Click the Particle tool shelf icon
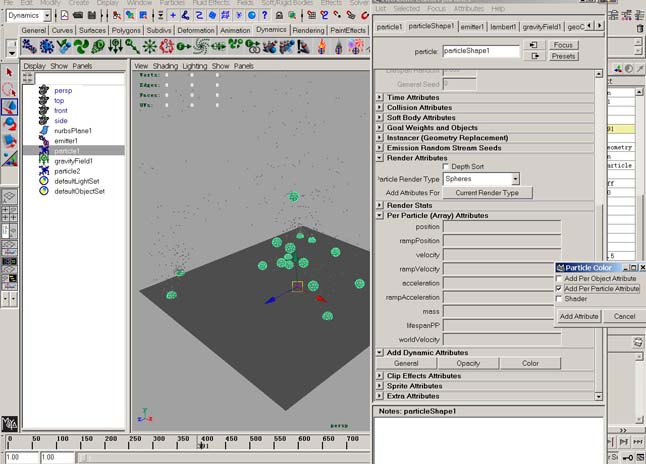This screenshot has width=646, height=464. (x=29, y=47)
